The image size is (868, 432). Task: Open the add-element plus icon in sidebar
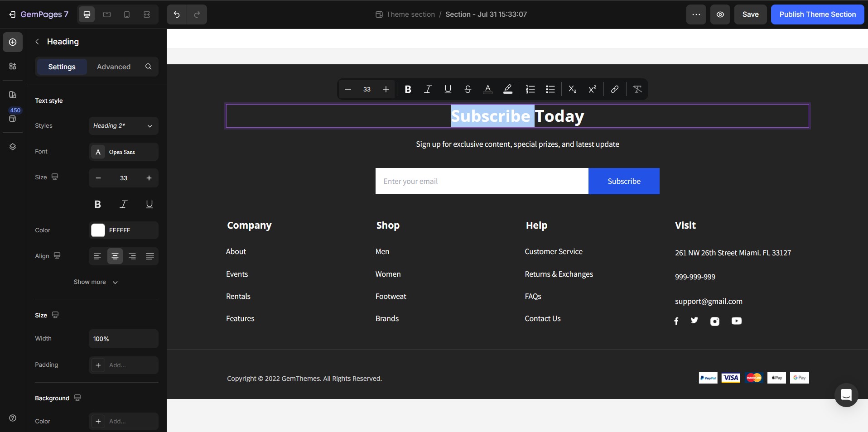pos(12,42)
